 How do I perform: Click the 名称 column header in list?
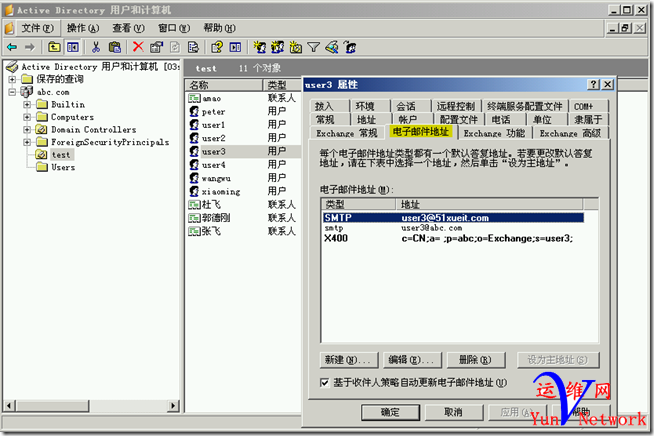pyautogui.click(x=224, y=85)
